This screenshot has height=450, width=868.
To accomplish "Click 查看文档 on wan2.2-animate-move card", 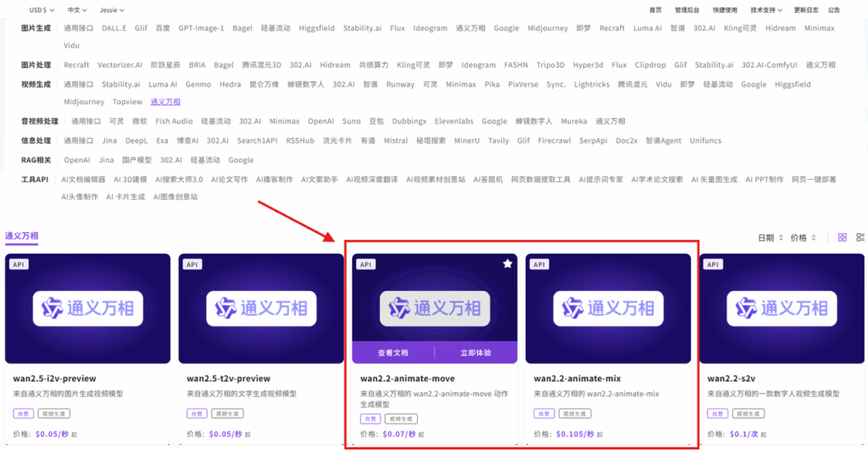I will click(x=393, y=353).
